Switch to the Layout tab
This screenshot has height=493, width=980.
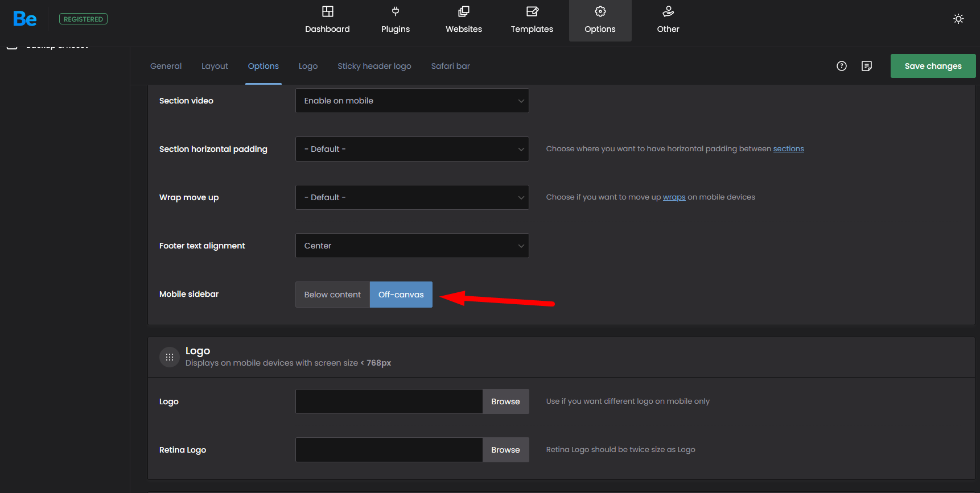[215, 66]
